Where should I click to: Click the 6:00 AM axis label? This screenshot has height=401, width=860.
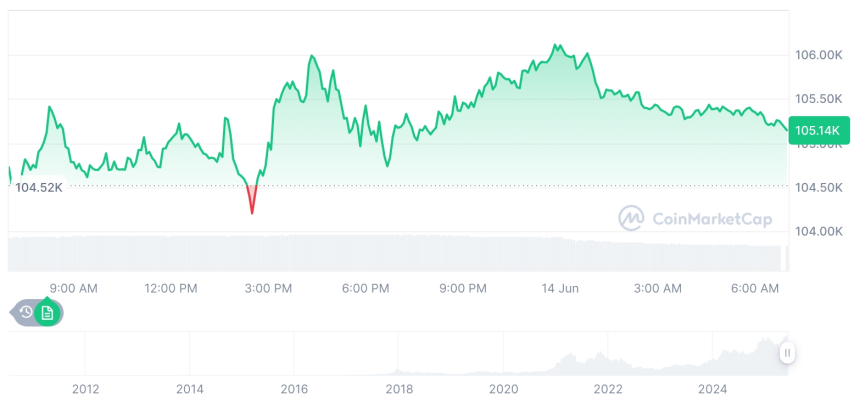click(755, 288)
